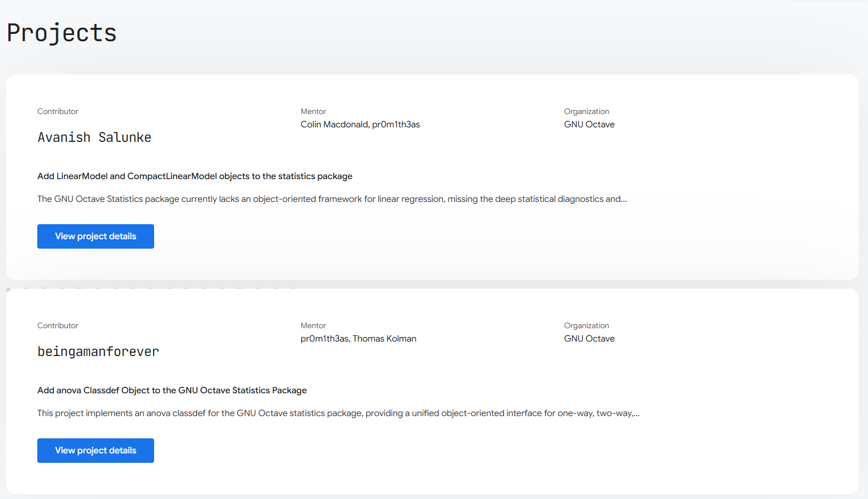Click description starting 'This project implements an anova'

[x=338, y=413]
